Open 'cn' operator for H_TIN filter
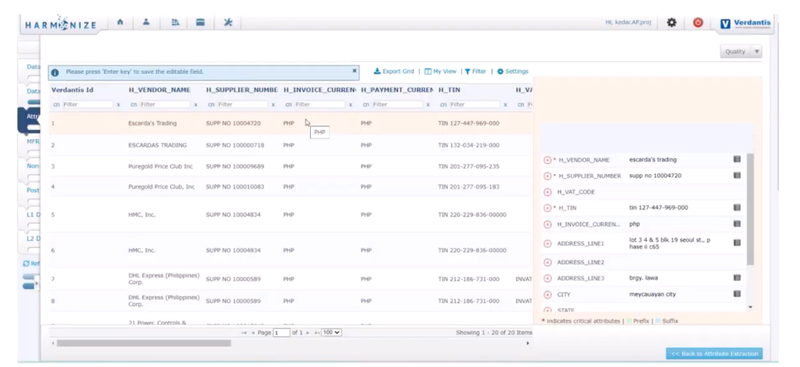The width and height of the screenshot is (800, 367). (x=444, y=105)
